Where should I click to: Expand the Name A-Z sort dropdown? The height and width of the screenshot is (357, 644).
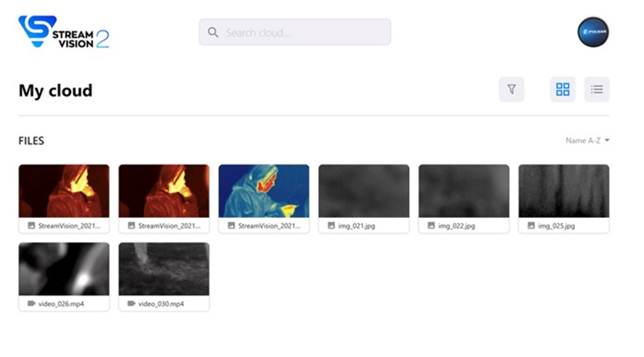(x=587, y=141)
